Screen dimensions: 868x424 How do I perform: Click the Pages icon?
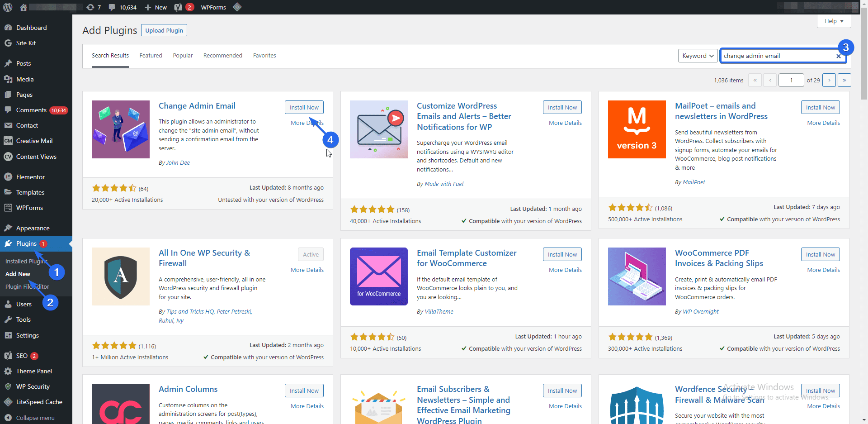[8, 95]
